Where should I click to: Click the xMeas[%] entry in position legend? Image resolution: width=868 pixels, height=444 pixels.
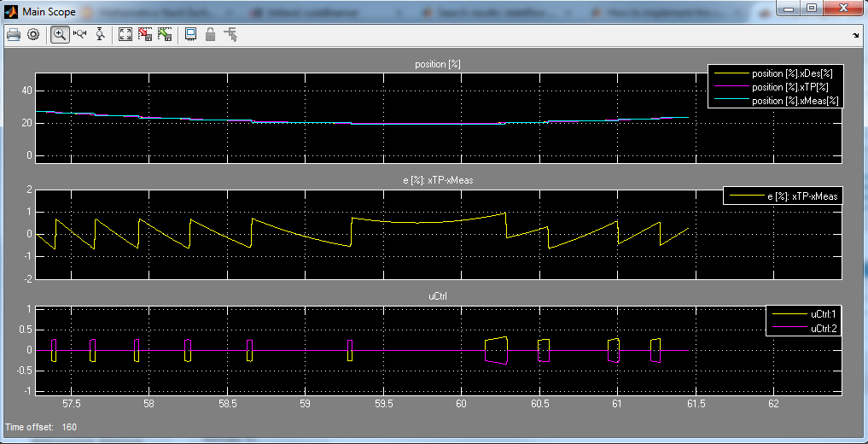pyautogui.click(x=795, y=101)
